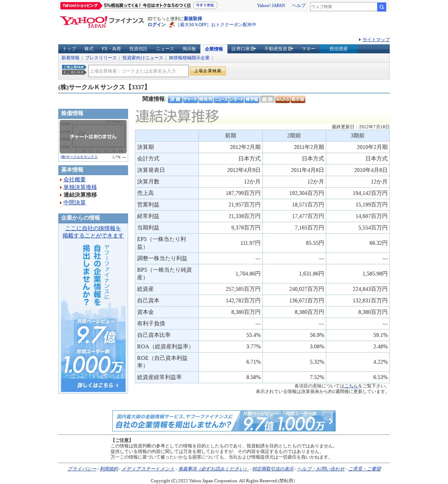This screenshot has height=484, width=448.
Task: Open the 株式 navigation tab
Action: tap(89, 49)
